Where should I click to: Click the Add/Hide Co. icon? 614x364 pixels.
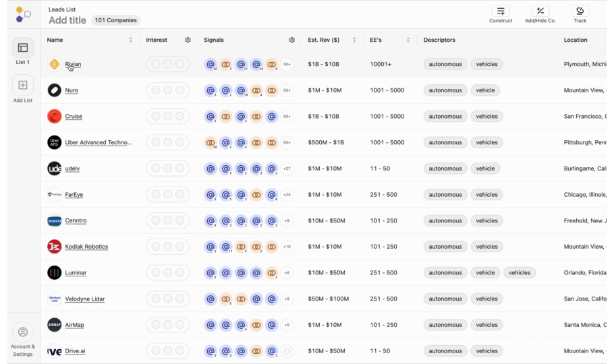540,11
